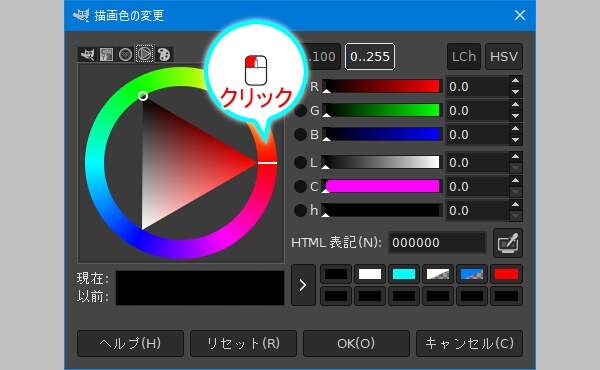The width and height of the screenshot is (600, 370).
Task: Select the C channel radio button
Action: pyautogui.click(x=300, y=186)
